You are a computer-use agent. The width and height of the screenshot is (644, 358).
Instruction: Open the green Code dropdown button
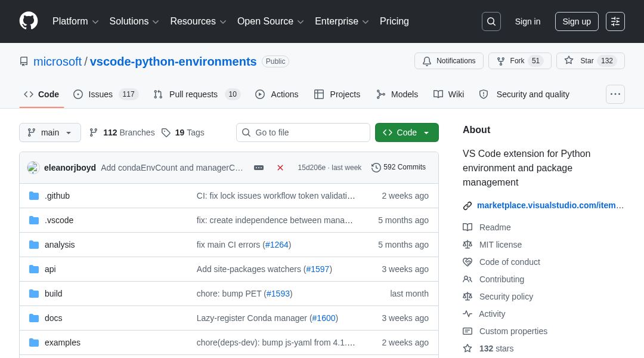[407, 132]
